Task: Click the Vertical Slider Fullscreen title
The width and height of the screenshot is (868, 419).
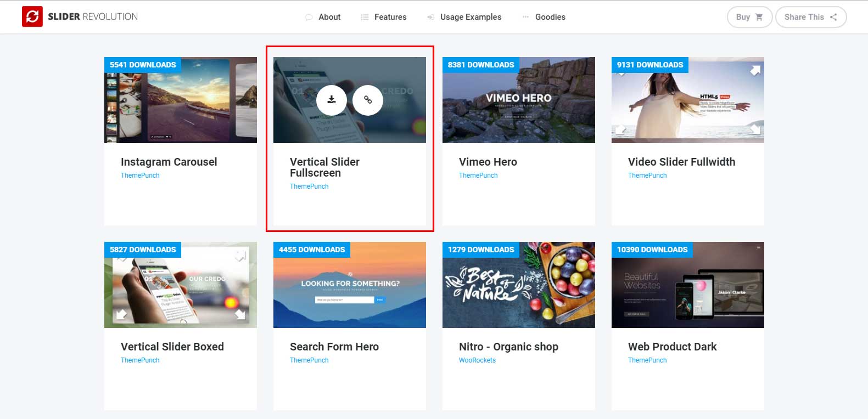Action: 324,167
